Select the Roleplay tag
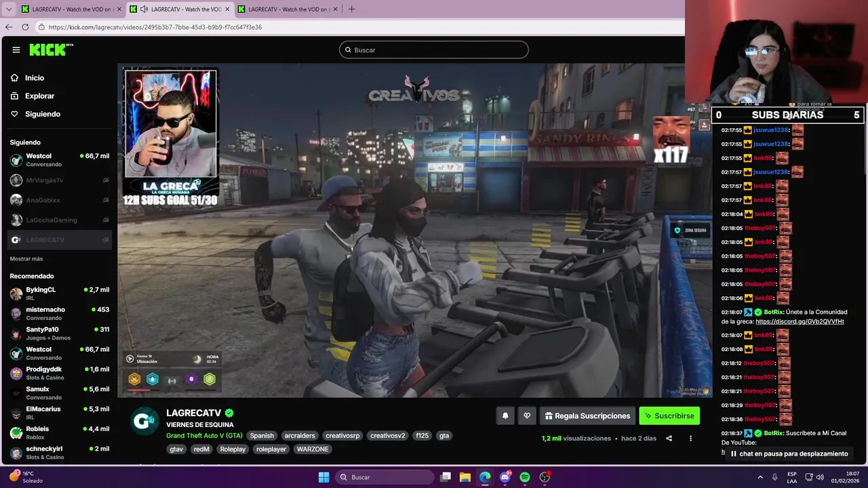868x488 pixels. (233, 449)
